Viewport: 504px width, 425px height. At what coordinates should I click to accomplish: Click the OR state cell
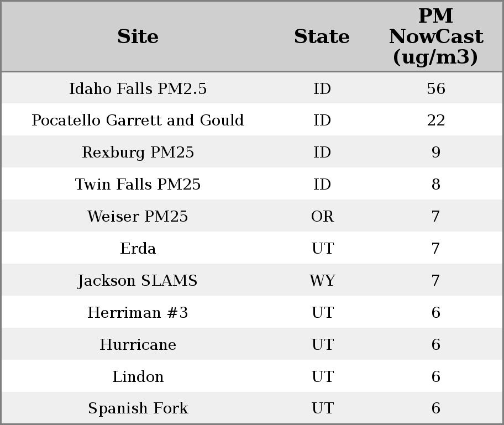[322, 217]
